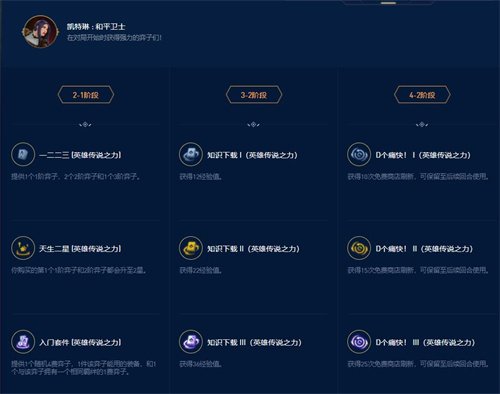Select the 3-2阶段 stage badge
The height and width of the screenshot is (394, 500).
254,95
